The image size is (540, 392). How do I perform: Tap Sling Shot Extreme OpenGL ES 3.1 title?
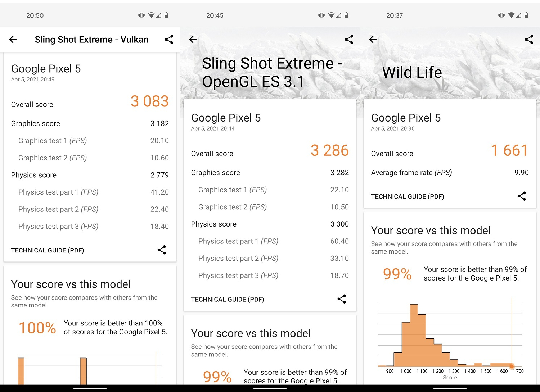tap(272, 72)
